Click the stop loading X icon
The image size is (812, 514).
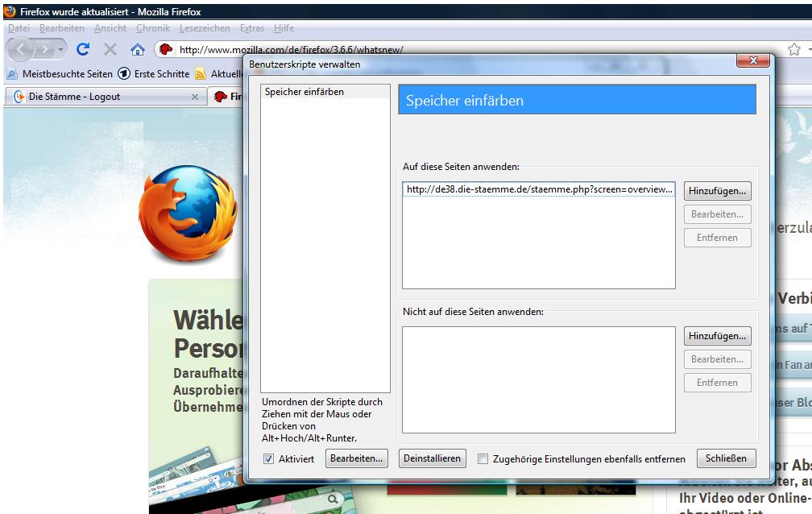(x=110, y=50)
